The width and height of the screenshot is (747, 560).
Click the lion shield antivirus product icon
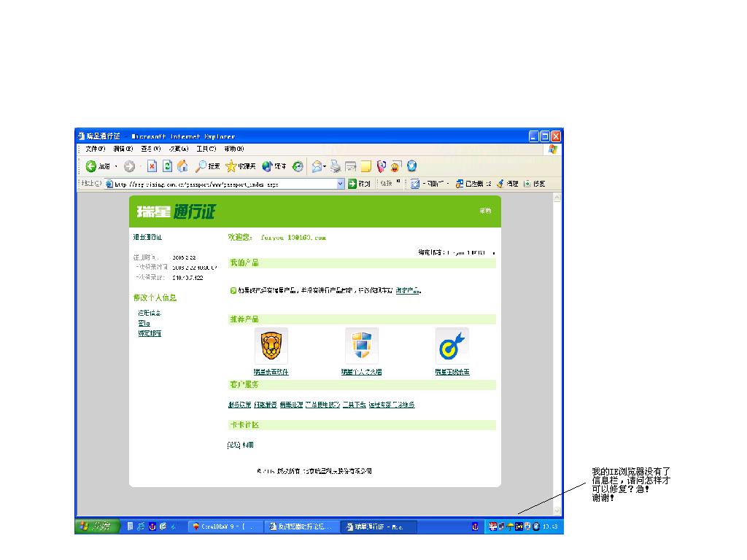[x=271, y=346]
